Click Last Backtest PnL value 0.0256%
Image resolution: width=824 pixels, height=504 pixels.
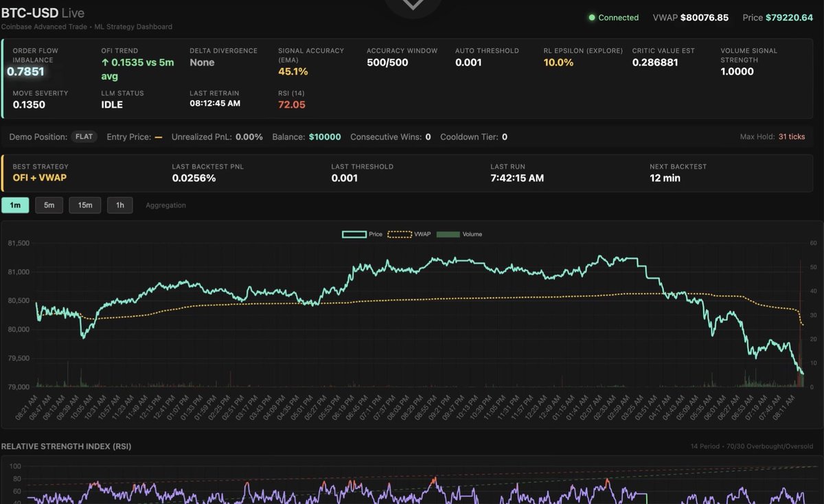pos(194,178)
